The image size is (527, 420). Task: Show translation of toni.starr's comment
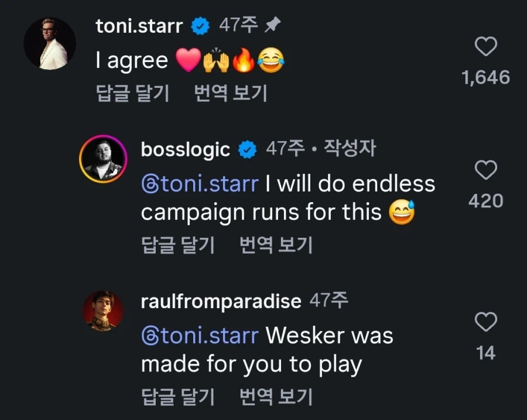click(230, 93)
